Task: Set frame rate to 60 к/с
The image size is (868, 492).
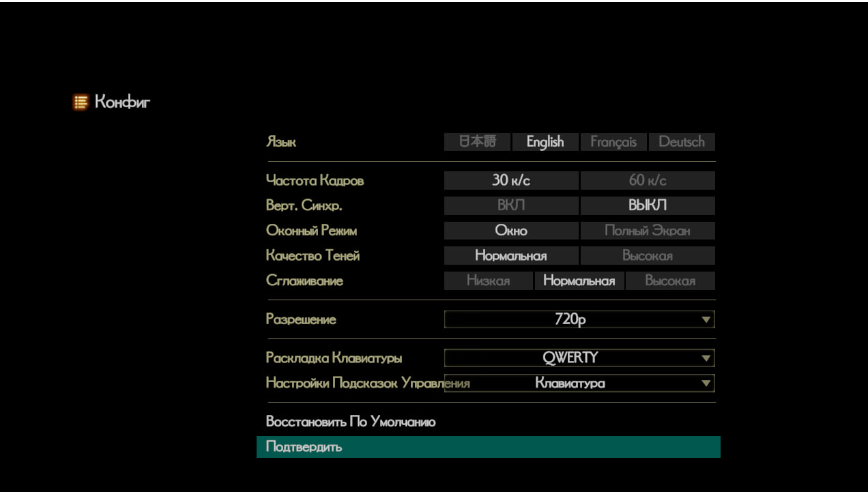Action: click(647, 181)
